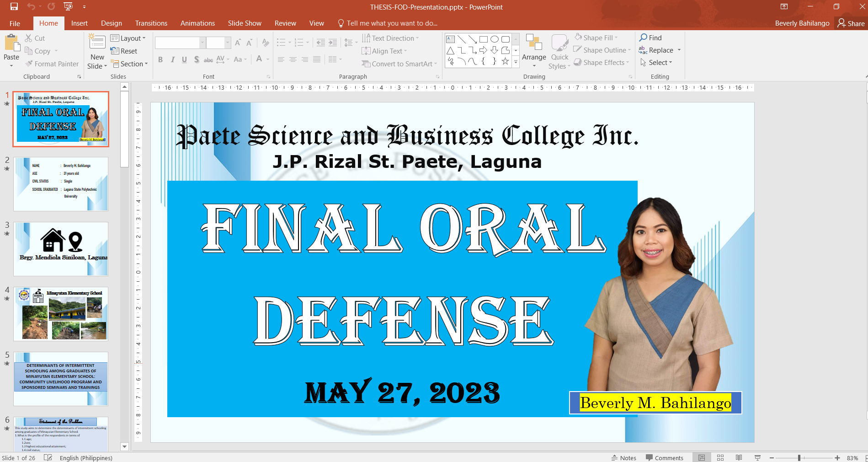
Task: Switch to the Slide Show tab
Action: pos(245,23)
